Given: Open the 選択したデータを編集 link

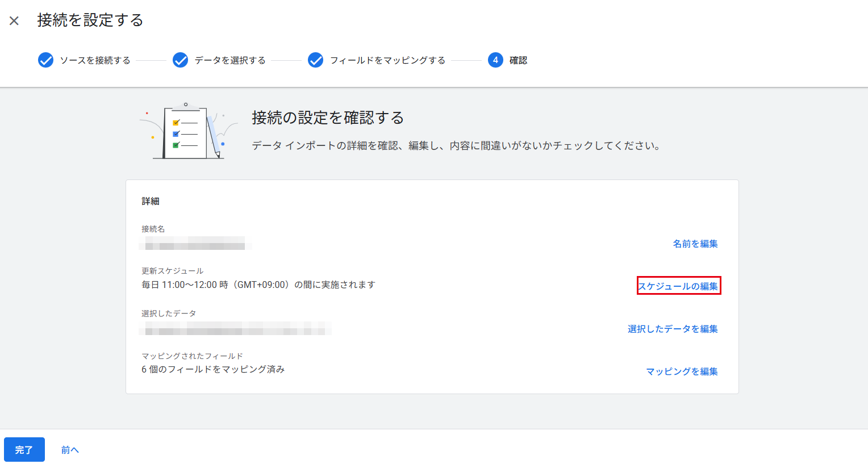Looking at the screenshot, I should (x=673, y=329).
